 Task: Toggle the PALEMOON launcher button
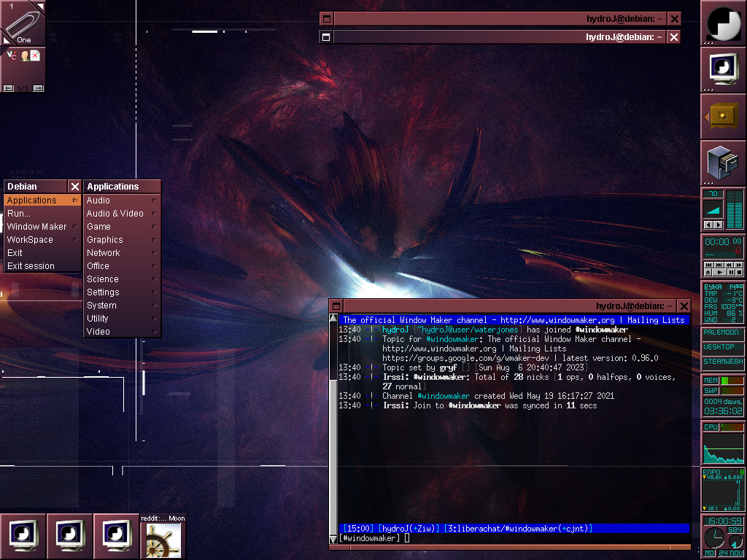point(723,332)
